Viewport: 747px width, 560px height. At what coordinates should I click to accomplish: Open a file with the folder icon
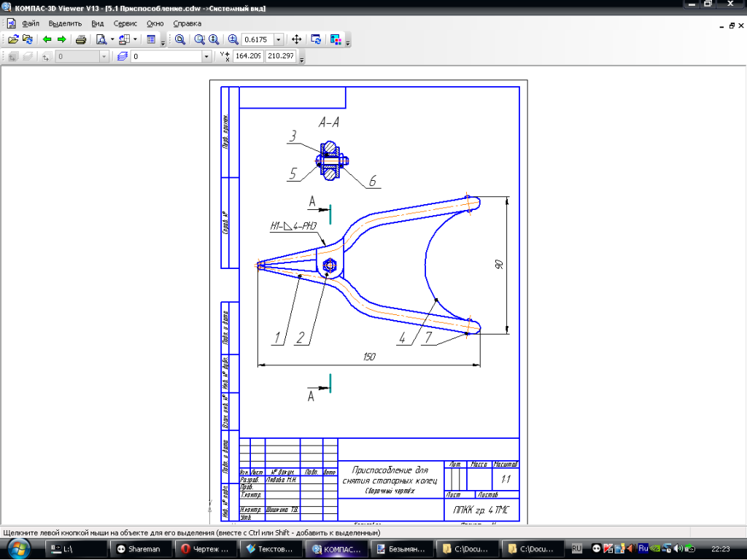[13, 39]
